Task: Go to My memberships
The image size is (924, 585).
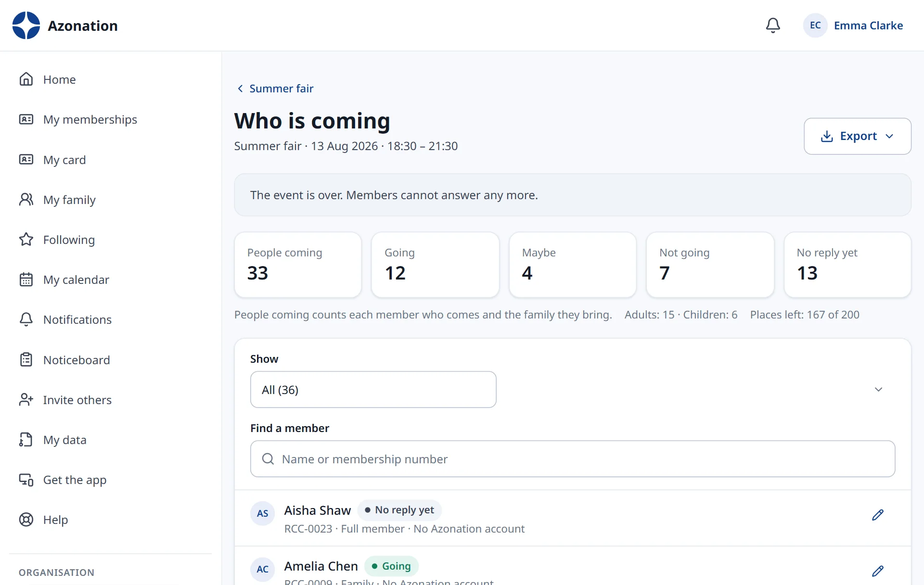Action: tap(90, 119)
